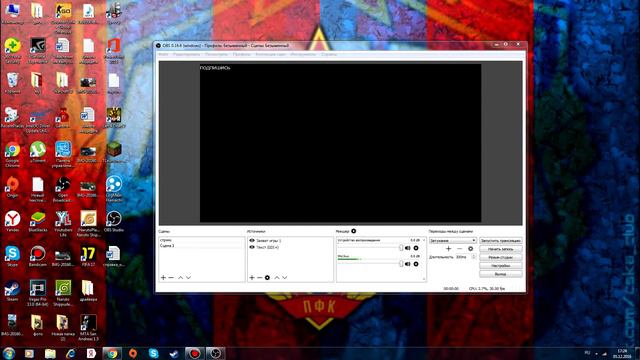Image resolution: width=640 pixels, height=360 pixels.
Task: Remove a scene transition with the minus icon
Action: pyautogui.click(x=460, y=249)
